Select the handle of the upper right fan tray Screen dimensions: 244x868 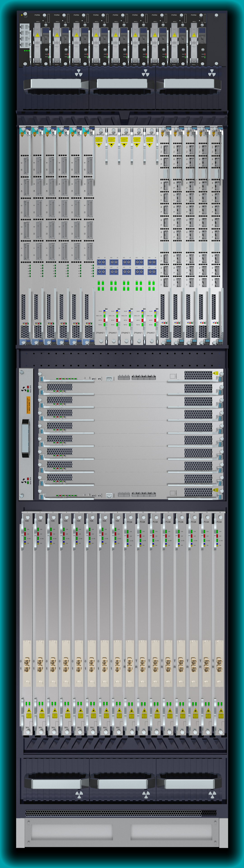(189, 84)
